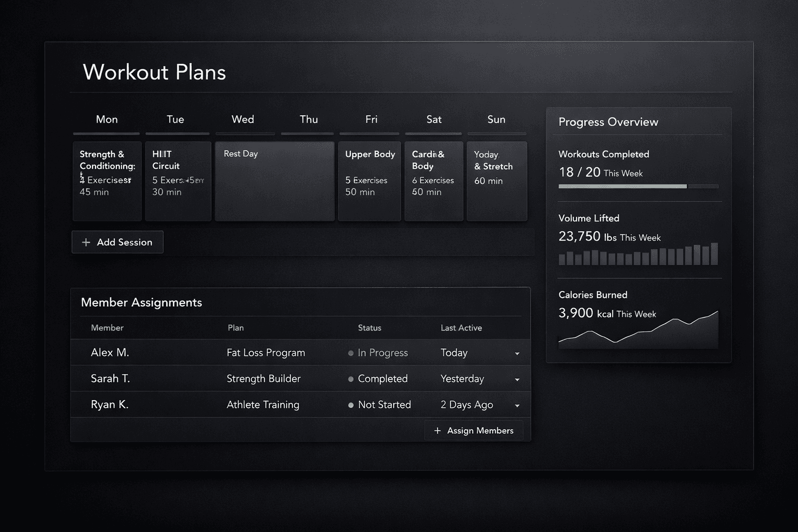
Task: Open the dropdown arrow in Sarah T.'s row
Action: click(517, 380)
